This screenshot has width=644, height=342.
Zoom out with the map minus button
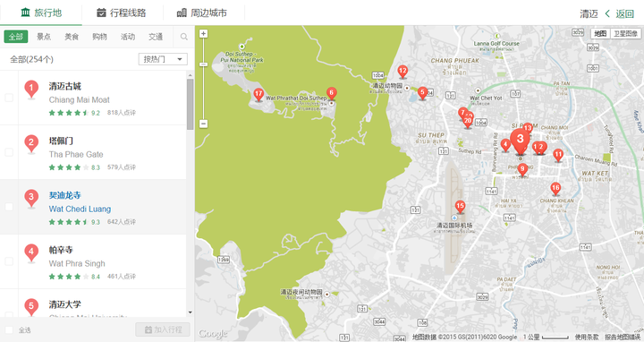[203, 124]
